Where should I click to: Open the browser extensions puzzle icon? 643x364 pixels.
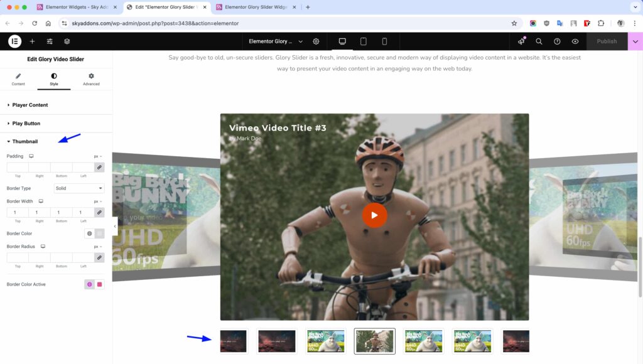click(601, 23)
